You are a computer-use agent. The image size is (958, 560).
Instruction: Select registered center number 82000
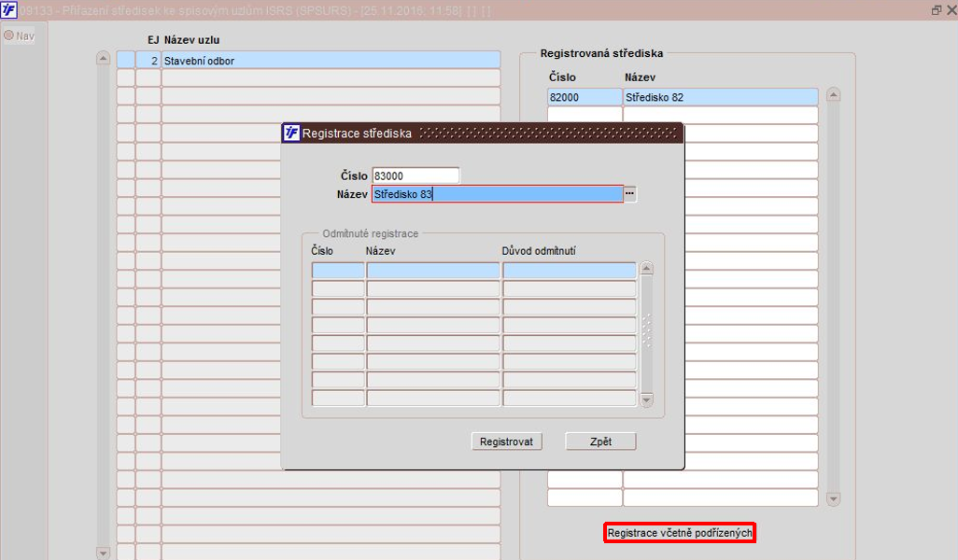click(585, 97)
